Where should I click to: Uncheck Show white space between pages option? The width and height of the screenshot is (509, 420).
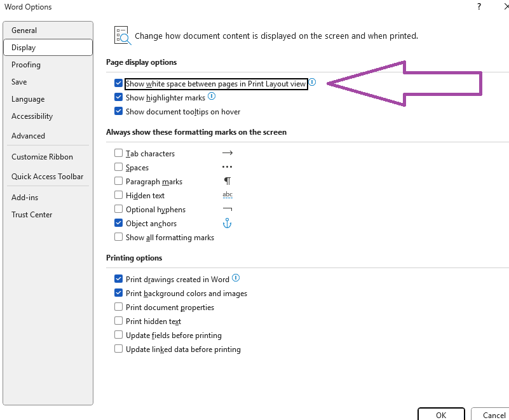(x=118, y=83)
